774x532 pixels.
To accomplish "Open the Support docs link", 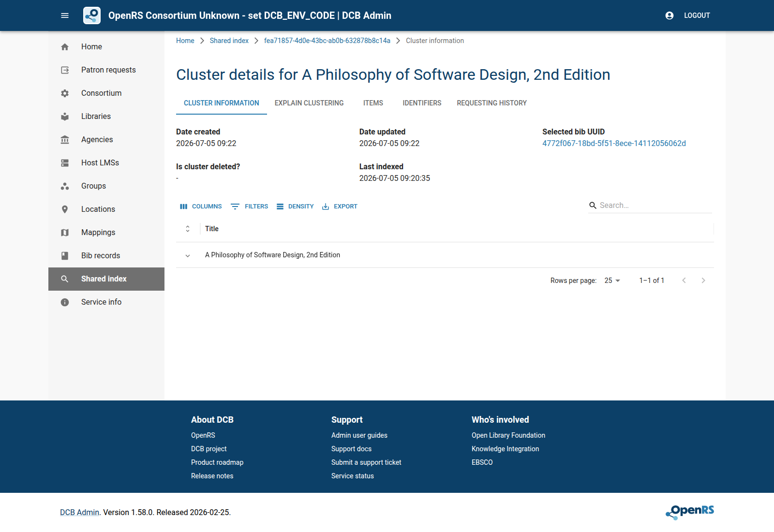I will (x=352, y=449).
